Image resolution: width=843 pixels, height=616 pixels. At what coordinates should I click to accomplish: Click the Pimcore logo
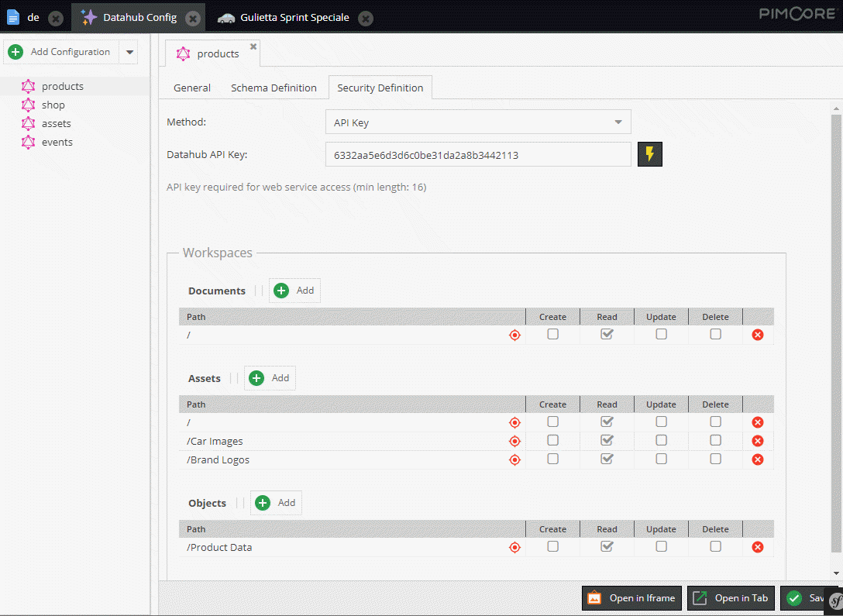[797, 13]
